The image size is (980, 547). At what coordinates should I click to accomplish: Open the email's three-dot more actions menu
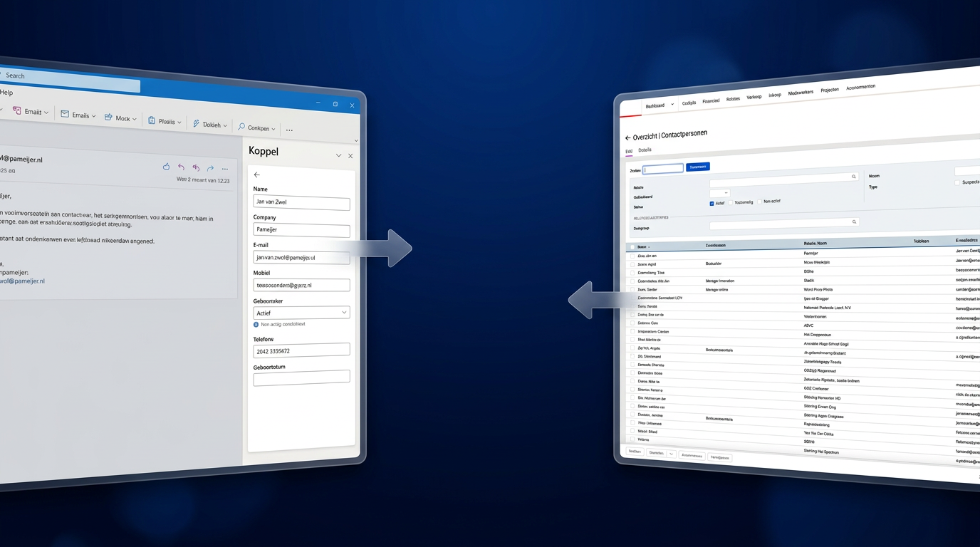225,169
